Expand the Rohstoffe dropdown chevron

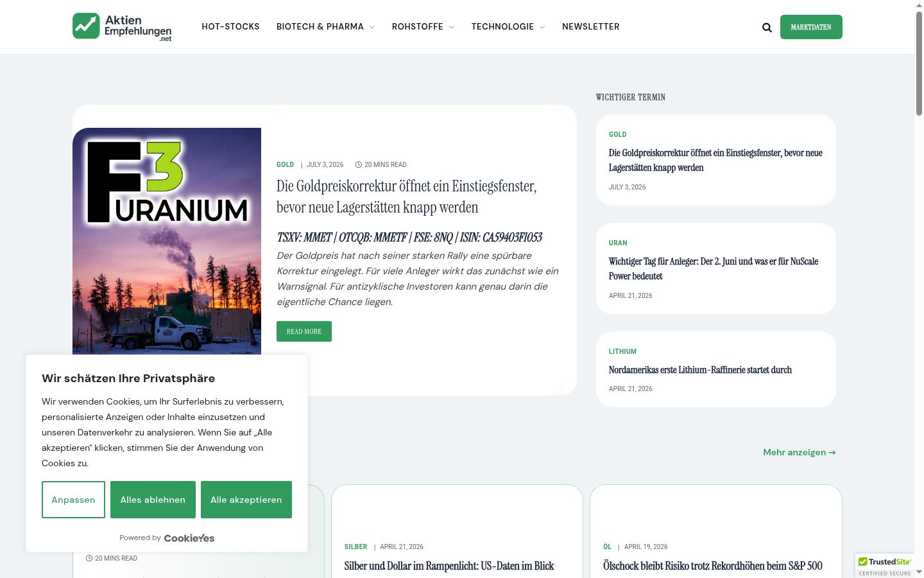pos(452,27)
